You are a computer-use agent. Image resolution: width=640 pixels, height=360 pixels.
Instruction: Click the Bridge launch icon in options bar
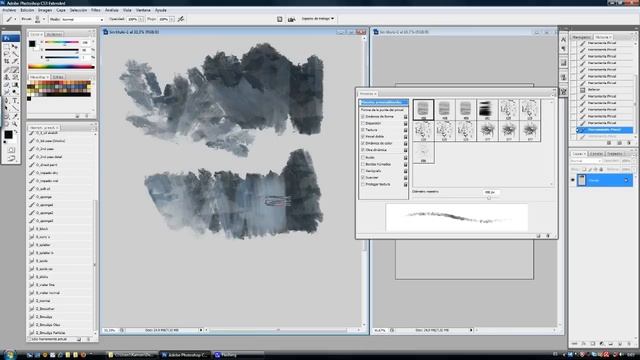[x=291, y=19]
